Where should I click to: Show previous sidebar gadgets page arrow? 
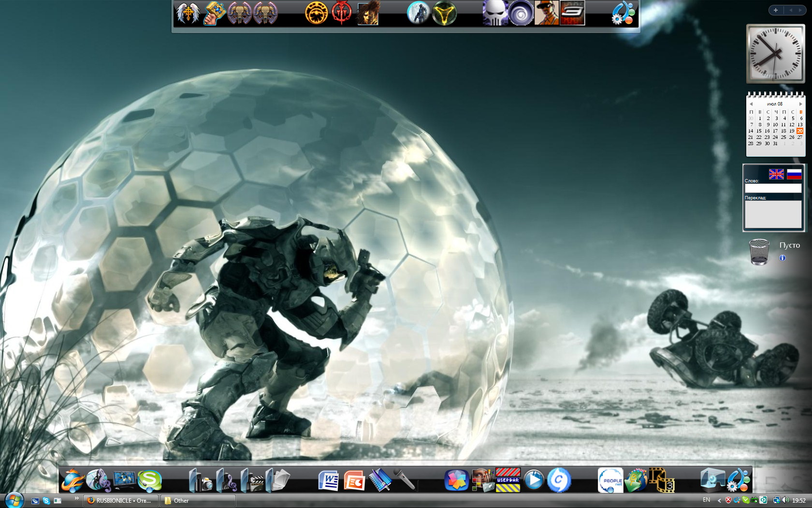coord(791,10)
